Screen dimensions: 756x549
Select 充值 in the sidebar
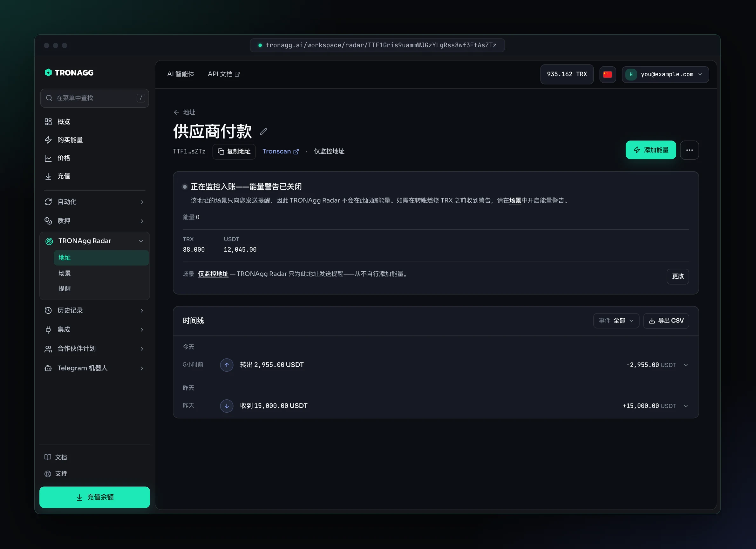(x=95, y=176)
